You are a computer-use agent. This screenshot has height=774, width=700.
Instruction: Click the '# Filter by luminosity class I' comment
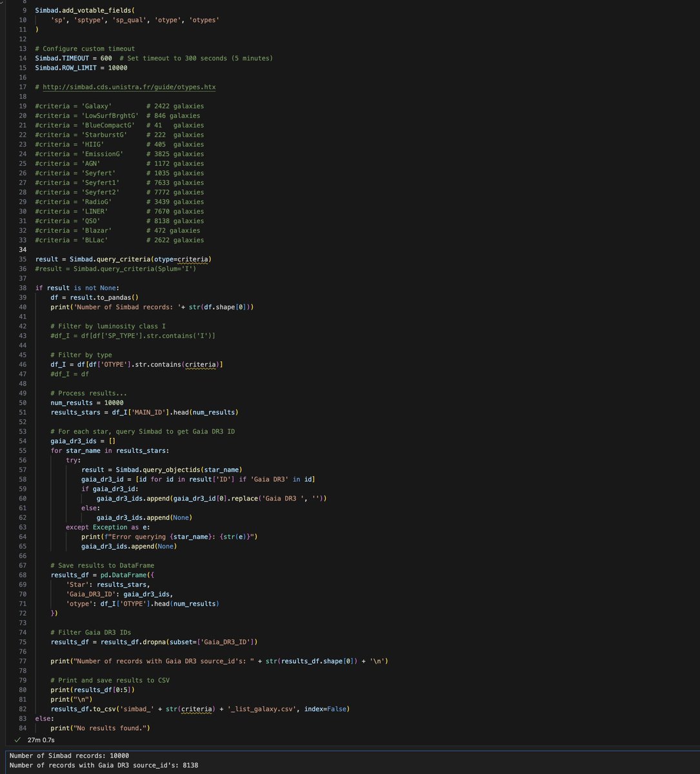[x=108, y=326]
